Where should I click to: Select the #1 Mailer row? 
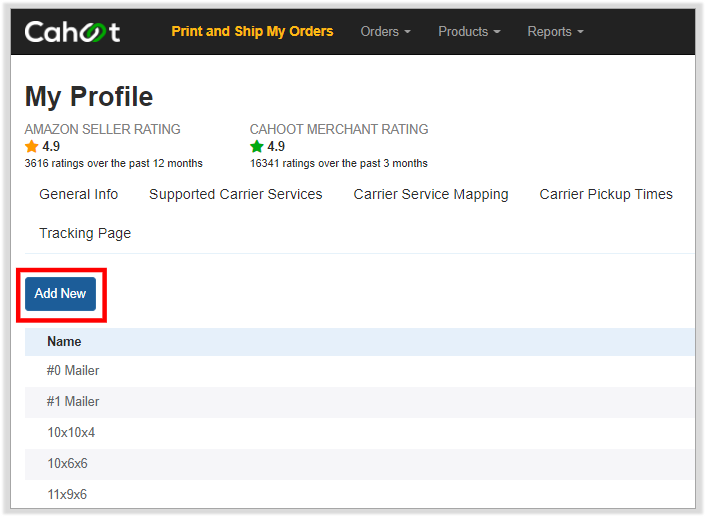(x=360, y=402)
